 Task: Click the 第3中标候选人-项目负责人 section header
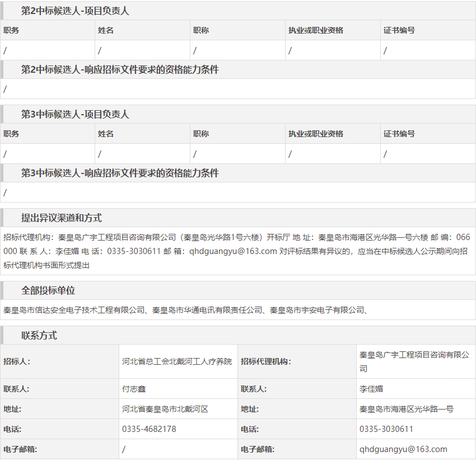75,114
